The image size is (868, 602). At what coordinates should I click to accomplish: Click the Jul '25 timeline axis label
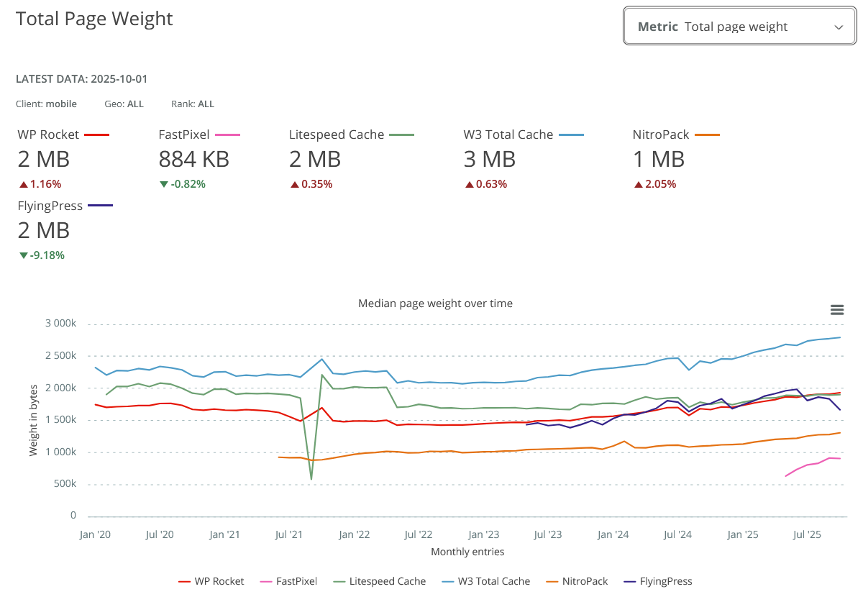tap(807, 534)
